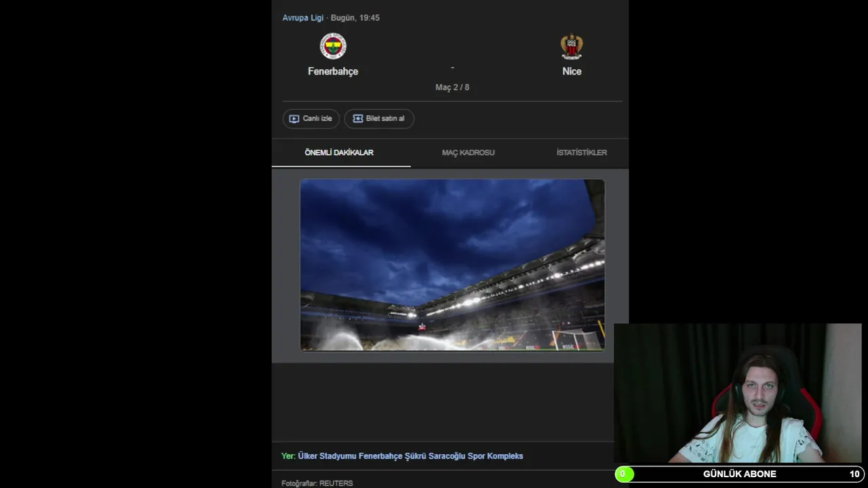The width and height of the screenshot is (868, 488).
Task: Open the Avrupa Ligi link
Action: [302, 18]
